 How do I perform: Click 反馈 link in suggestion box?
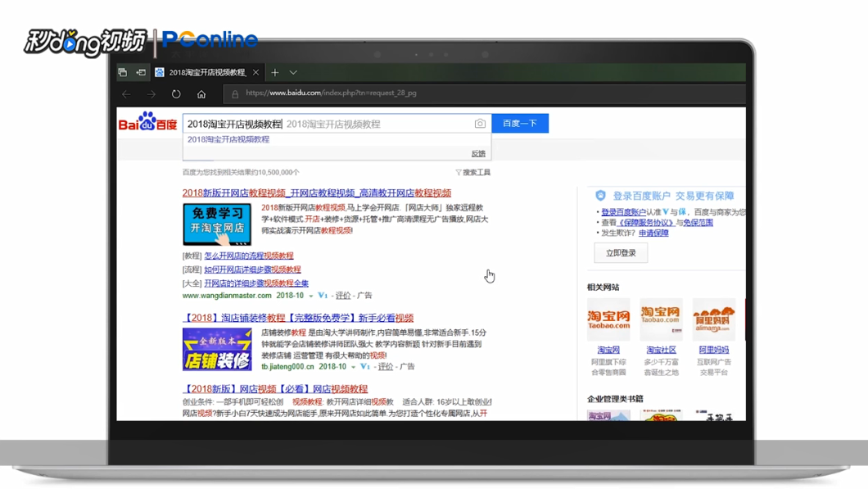click(478, 153)
